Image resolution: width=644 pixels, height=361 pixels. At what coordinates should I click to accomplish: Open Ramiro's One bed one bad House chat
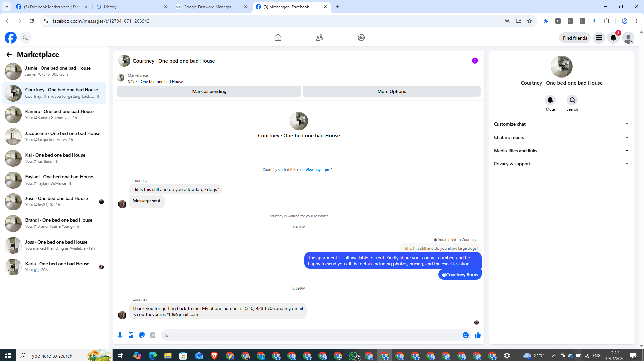coord(54,114)
